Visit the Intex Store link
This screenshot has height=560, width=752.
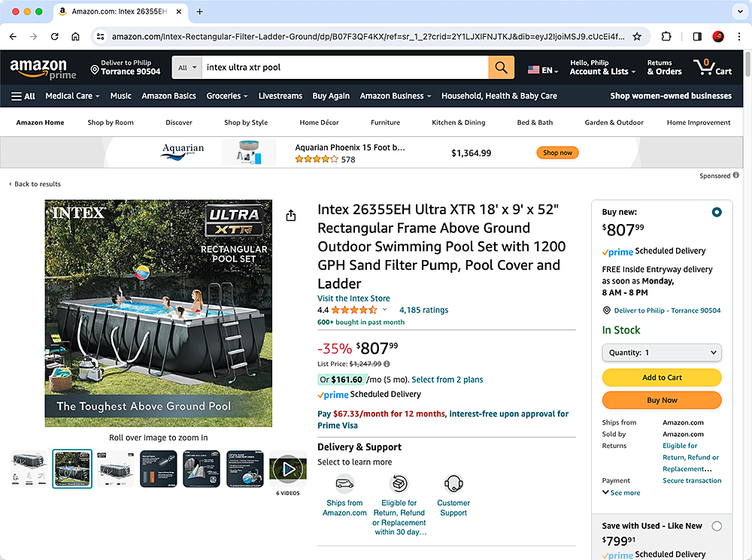353,298
